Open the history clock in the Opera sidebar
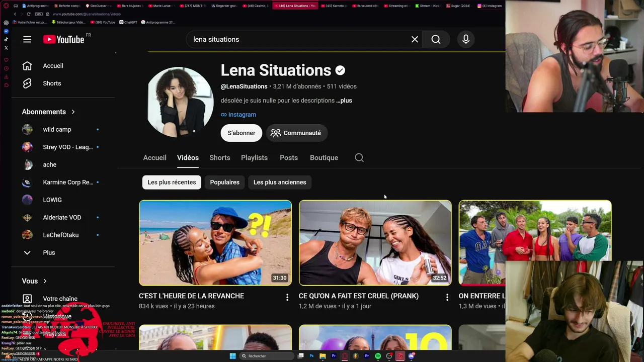Image resolution: width=644 pixels, height=362 pixels. (6, 68)
